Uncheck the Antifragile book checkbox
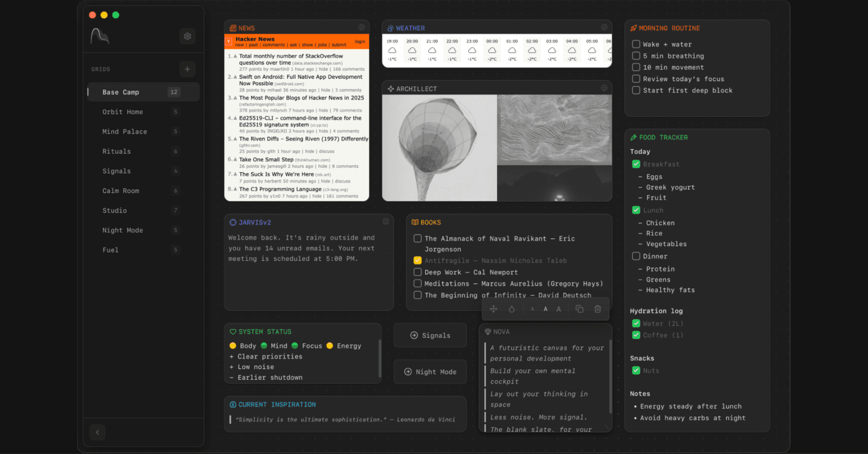This screenshot has height=454, width=868. [418, 260]
